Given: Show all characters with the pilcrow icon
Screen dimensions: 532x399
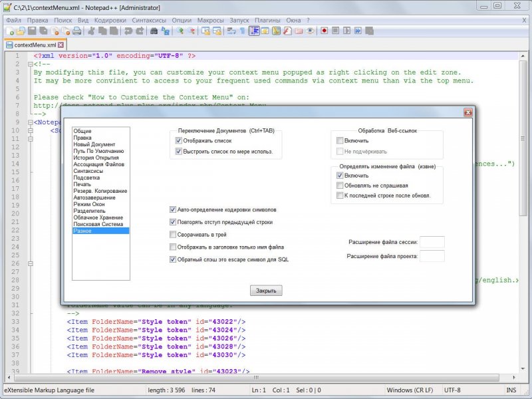Looking at the screenshot, I should coord(242,31).
